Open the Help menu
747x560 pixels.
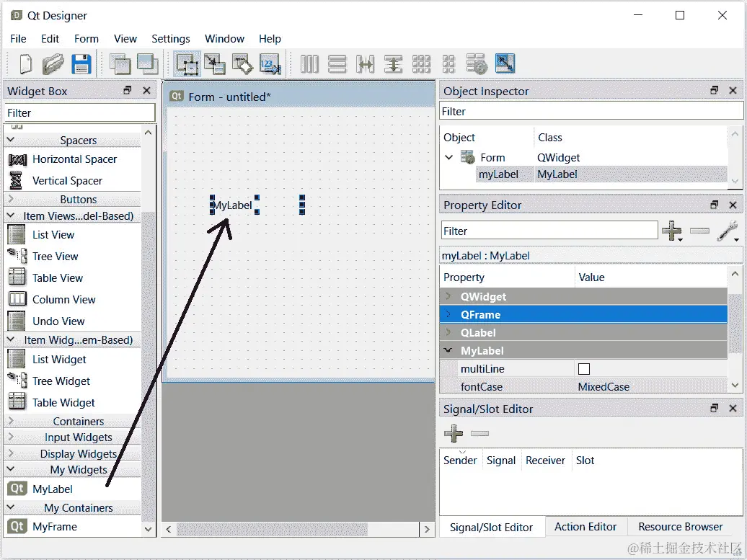[x=270, y=39]
